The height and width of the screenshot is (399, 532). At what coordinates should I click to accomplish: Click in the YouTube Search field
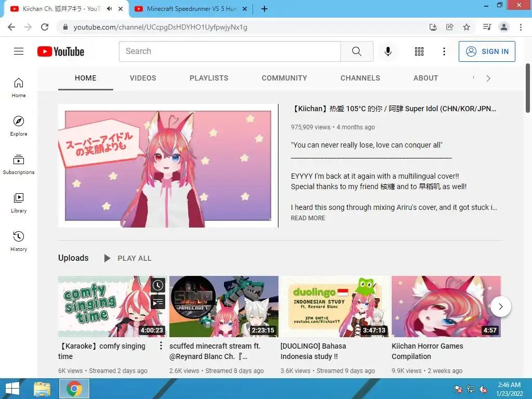[x=230, y=51]
